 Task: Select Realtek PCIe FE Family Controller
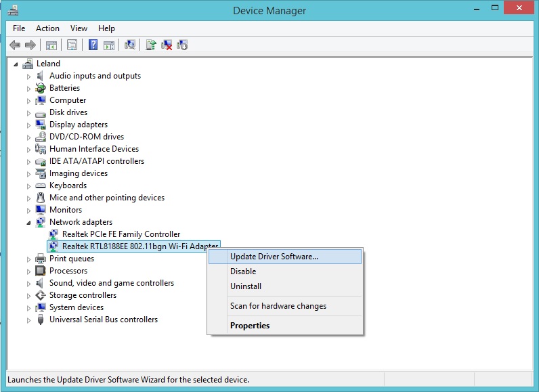point(121,234)
